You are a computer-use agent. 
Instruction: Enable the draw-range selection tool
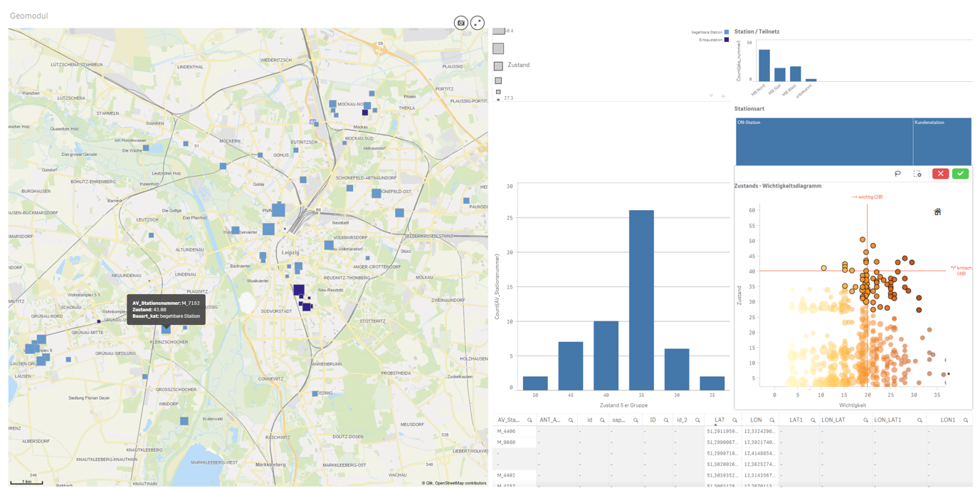(x=917, y=174)
